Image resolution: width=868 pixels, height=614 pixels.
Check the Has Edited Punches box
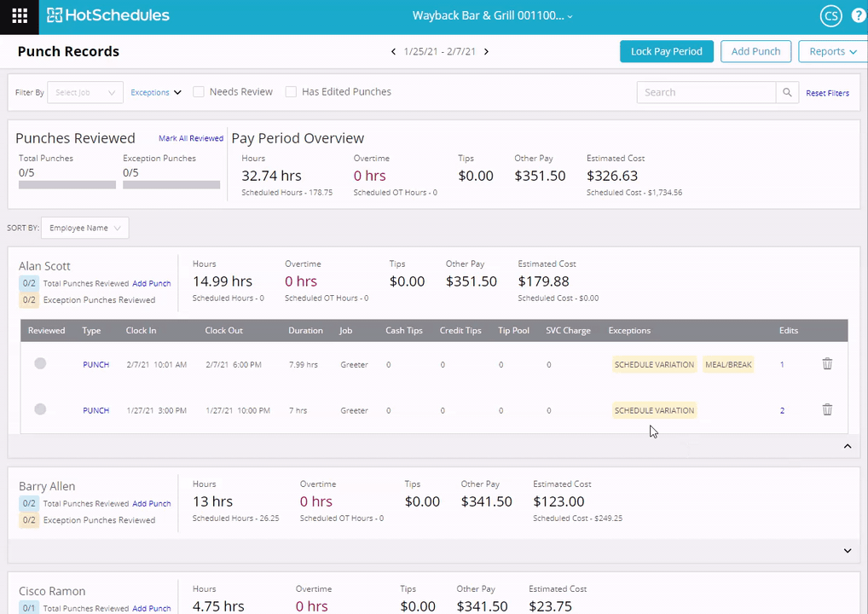click(291, 92)
